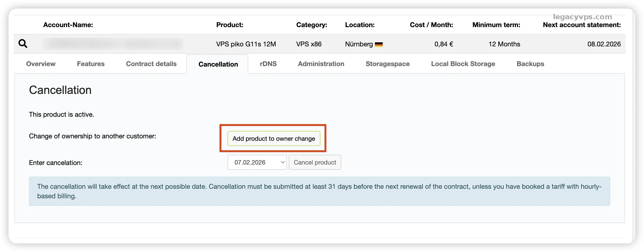Switch to the Administration tab
644x252 pixels.
coord(321,64)
